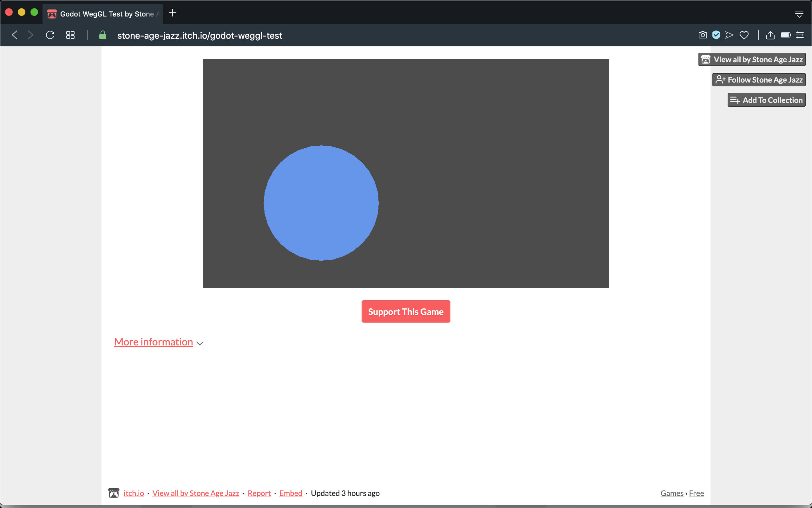The height and width of the screenshot is (508, 812).
Task: Click Add To Collection button
Action: click(x=766, y=100)
